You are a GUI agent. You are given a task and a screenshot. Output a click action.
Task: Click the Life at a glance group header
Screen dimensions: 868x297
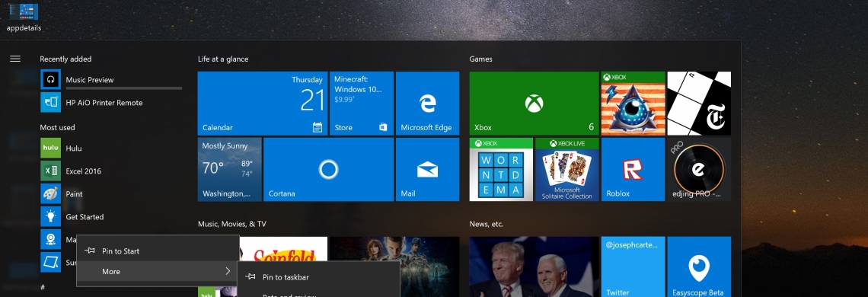(223, 59)
